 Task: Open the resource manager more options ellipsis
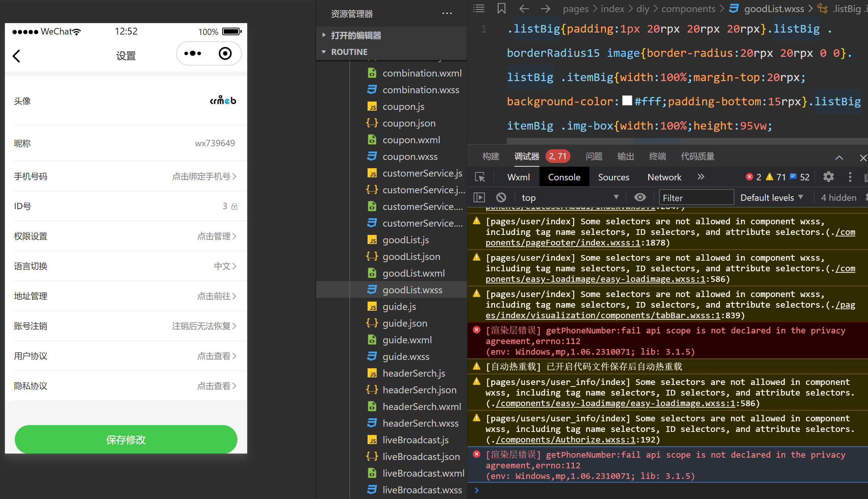pos(447,14)
